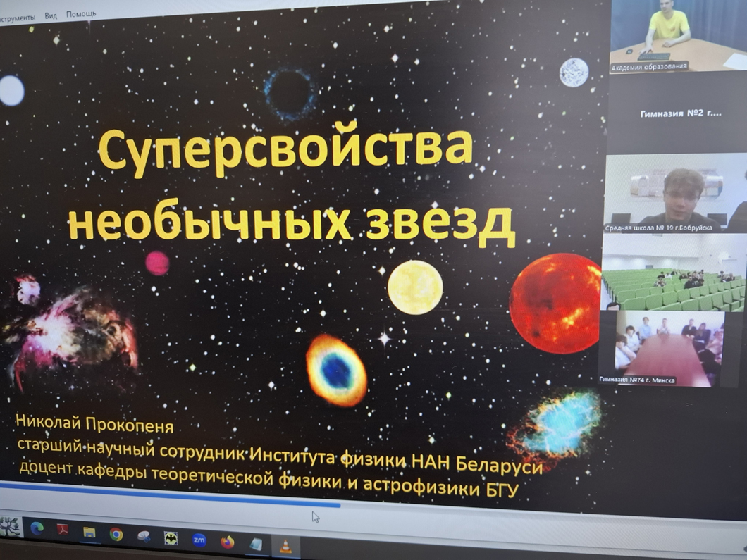Image resolution: width=747 pixels, height=560 pixels.
Task: Open Microsoft Edge from the taskbar
Action: pos(37,528)
